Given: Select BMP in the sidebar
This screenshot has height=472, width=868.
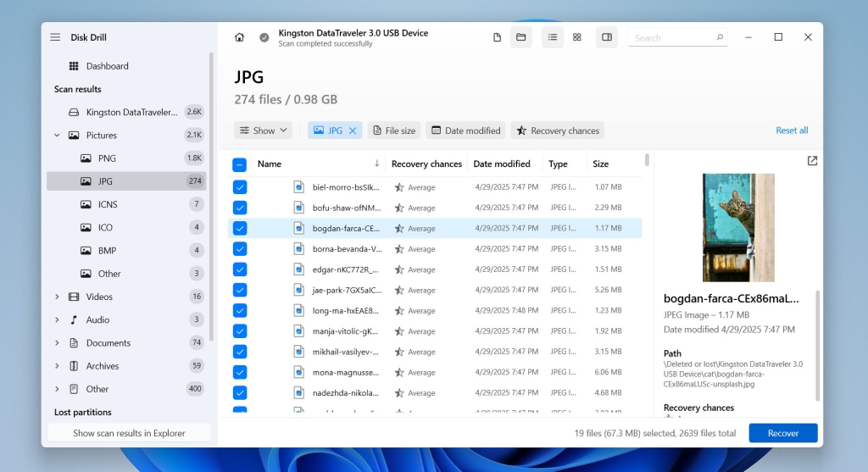Looking at the screenshot, I should click(x=126, y=251).
